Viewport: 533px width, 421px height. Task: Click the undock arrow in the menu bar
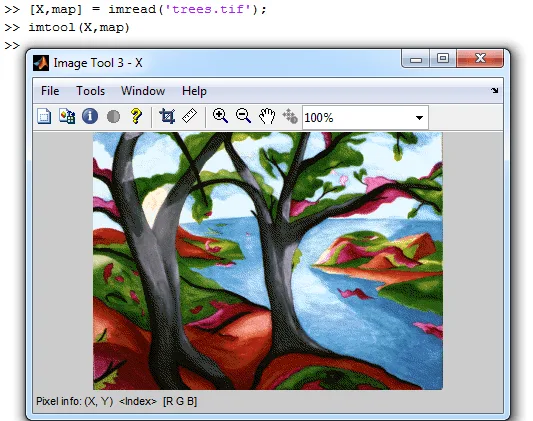coord(495,90)
